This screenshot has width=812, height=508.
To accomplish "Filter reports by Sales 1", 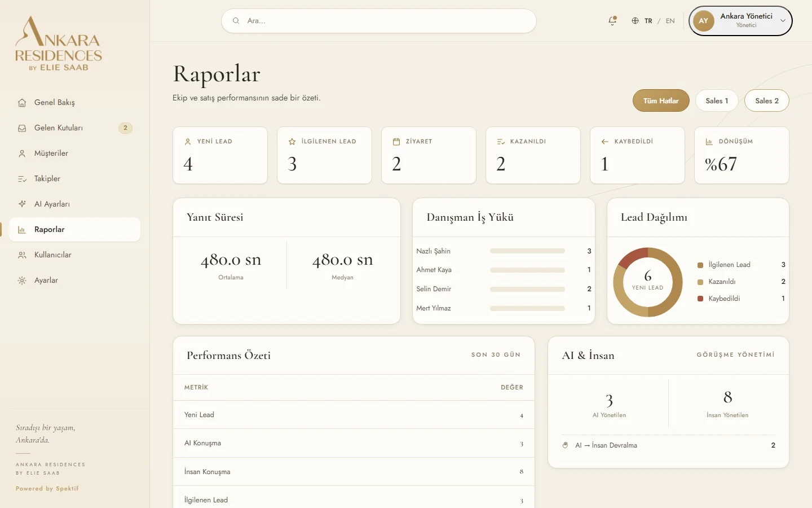I will coord(717,100).
